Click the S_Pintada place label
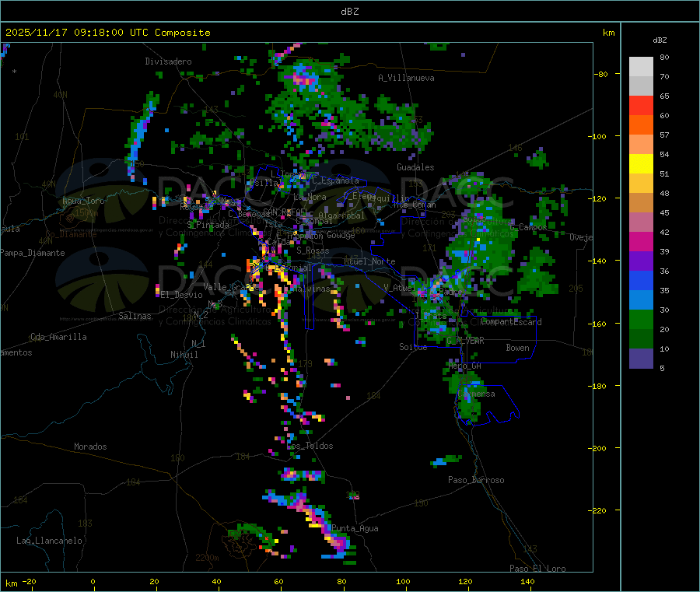Screen dimensions: 700x592 pos(208,225)
